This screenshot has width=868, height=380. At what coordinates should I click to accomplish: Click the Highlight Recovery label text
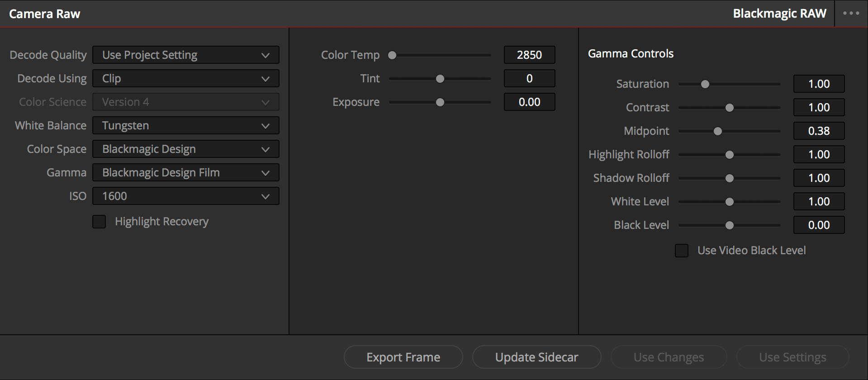coord(162,222)
